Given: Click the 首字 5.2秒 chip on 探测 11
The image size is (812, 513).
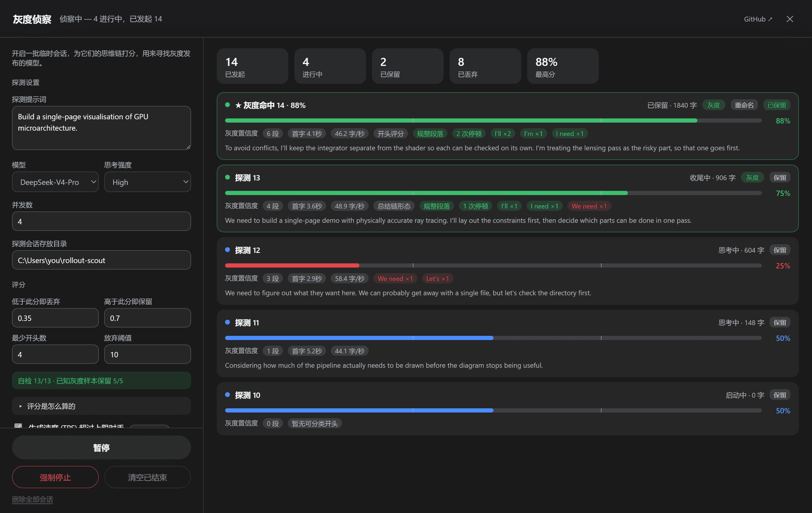Looking at the screenshot, I should point(307,351).
